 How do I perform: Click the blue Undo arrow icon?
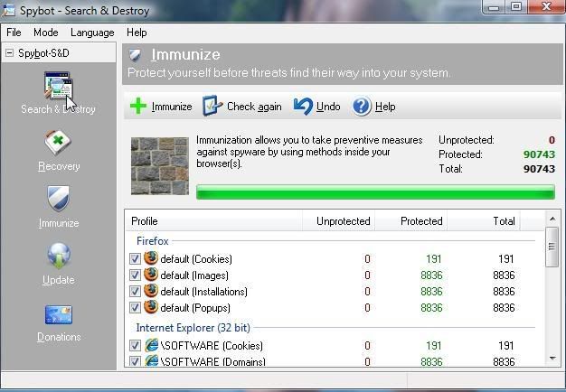(x=303, y=107)
